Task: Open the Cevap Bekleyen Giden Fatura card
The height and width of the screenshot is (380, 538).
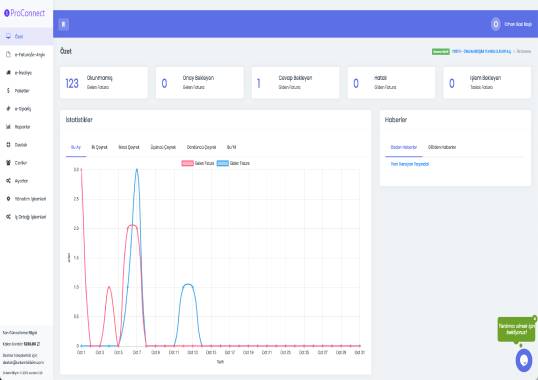Action: click(x=295, y=83)
